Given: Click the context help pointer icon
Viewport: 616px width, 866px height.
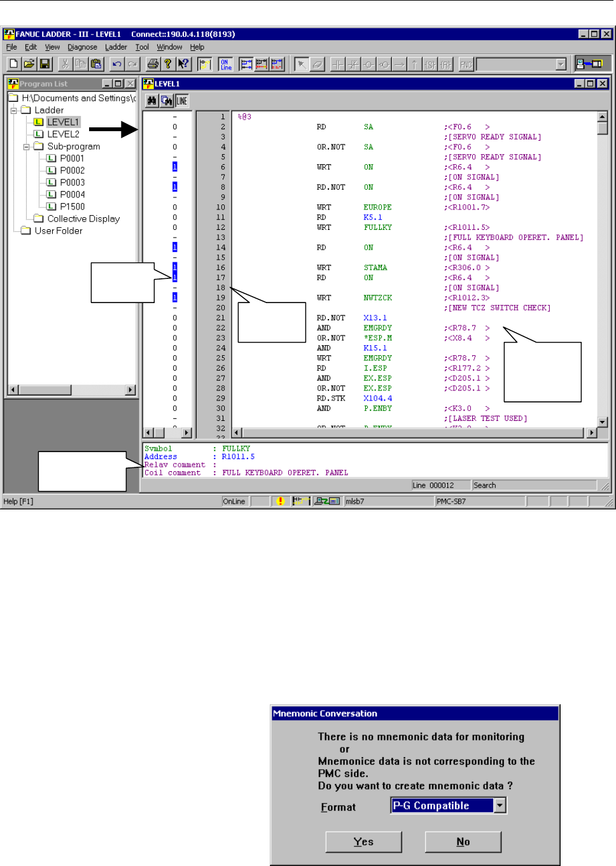Looking at the screenshot, I should (183, 64).
